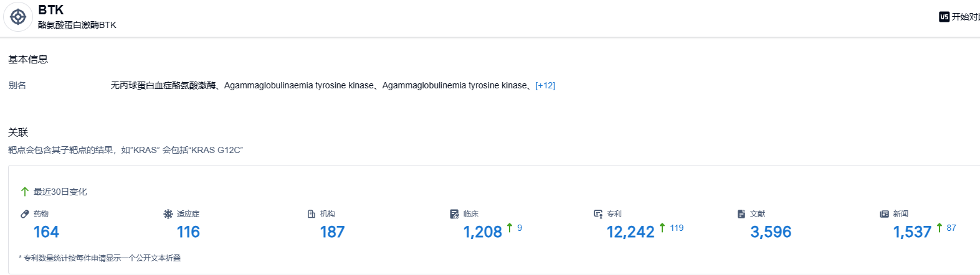Open the 12,242 patents count
Image resolution: width=980 pixels, height=275 pixels.
[630, 232]
